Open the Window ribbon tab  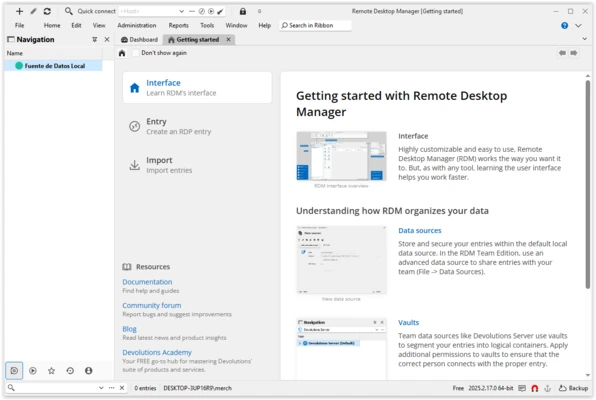tap(236, 25)
